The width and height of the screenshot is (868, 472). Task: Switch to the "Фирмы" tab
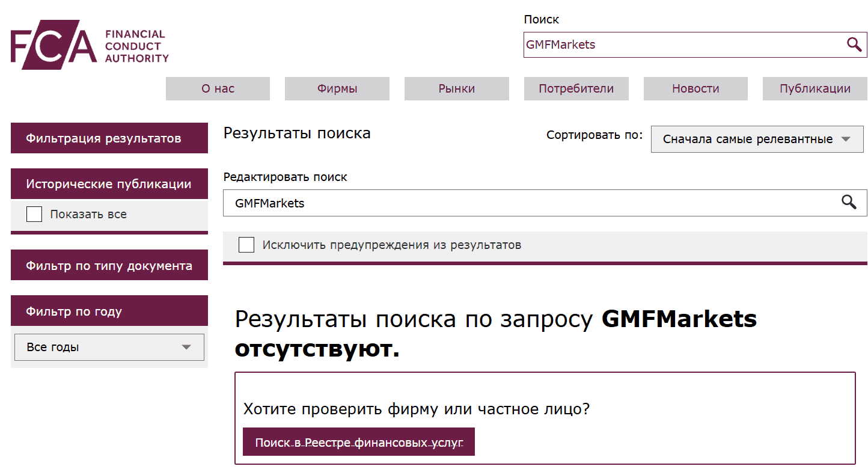[337, 88]
